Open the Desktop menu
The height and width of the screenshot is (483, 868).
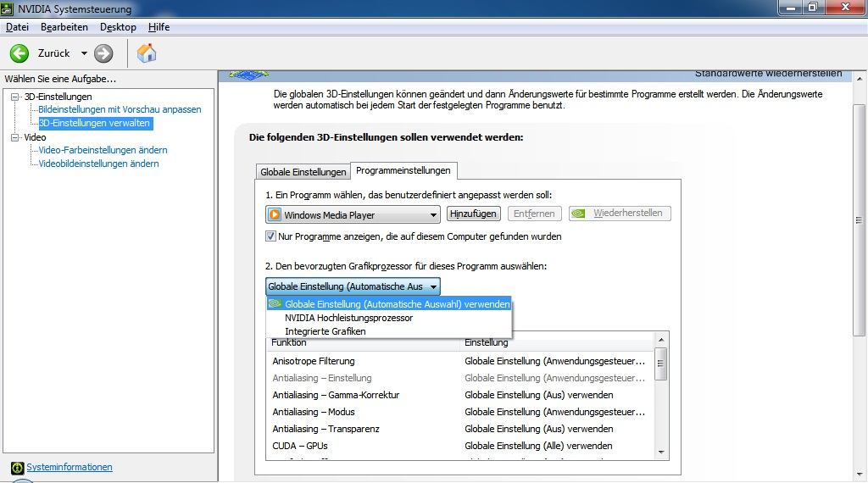pos(118,27)
